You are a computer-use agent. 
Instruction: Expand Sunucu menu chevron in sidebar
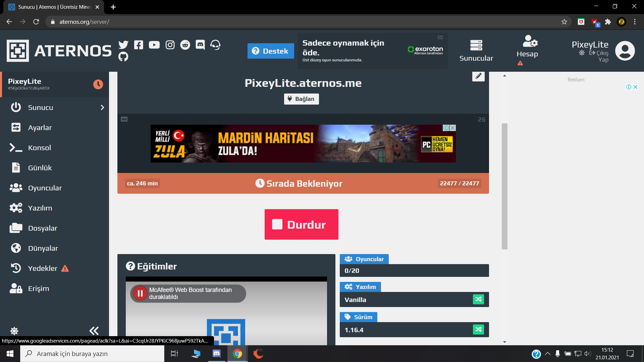tap(102, 108)
